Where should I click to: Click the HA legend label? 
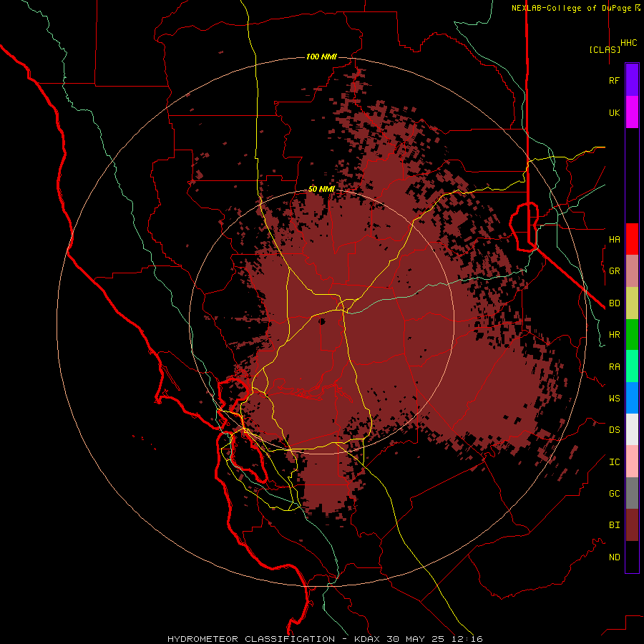click(x=614, y=239)
